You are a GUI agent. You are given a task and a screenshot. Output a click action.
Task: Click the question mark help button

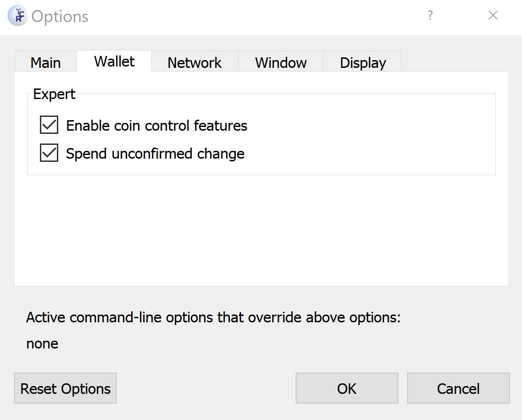430,15
